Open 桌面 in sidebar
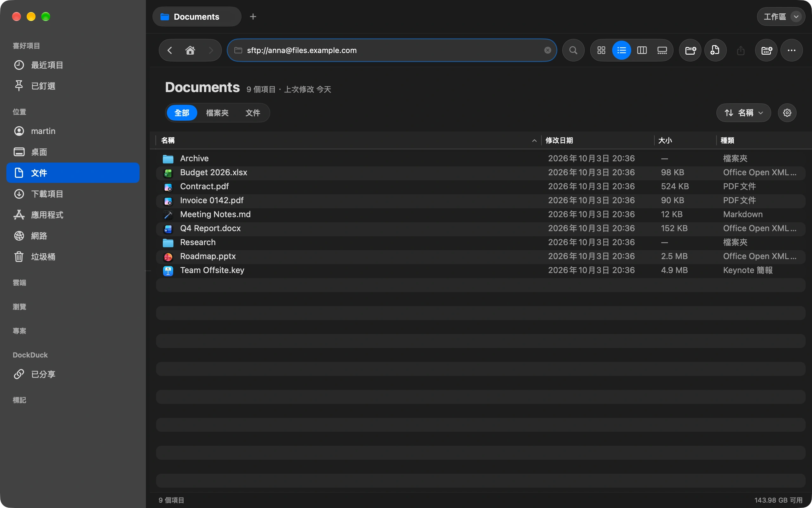Viewport: 812px width, 508px height. click(x=73, y=152)
